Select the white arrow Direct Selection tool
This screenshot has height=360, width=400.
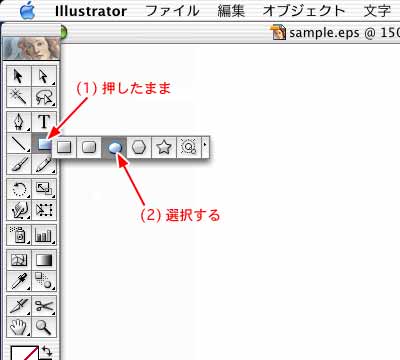[x=44, y=76]
